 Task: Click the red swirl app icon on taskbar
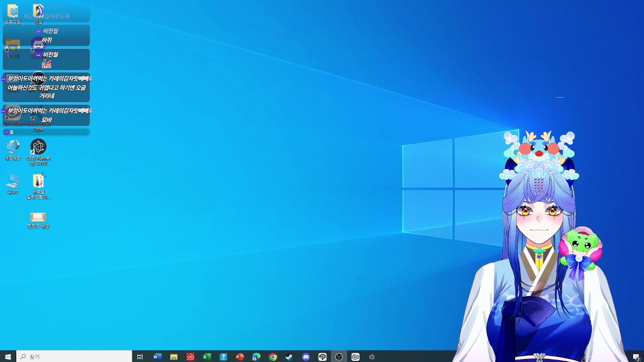tap(190, 356)
